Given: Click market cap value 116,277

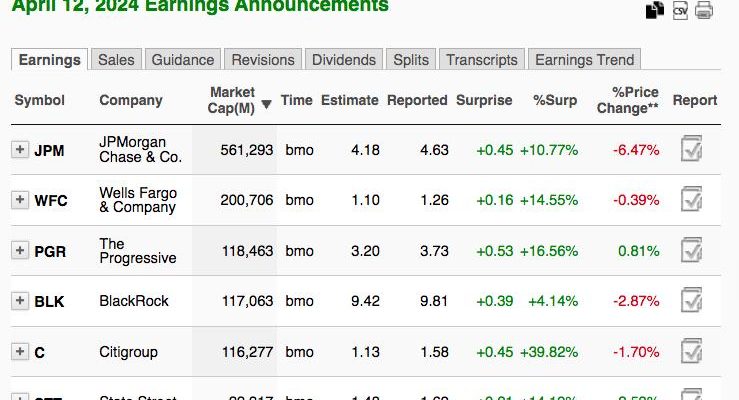Looking at the screenshot, I should point(247,351).
